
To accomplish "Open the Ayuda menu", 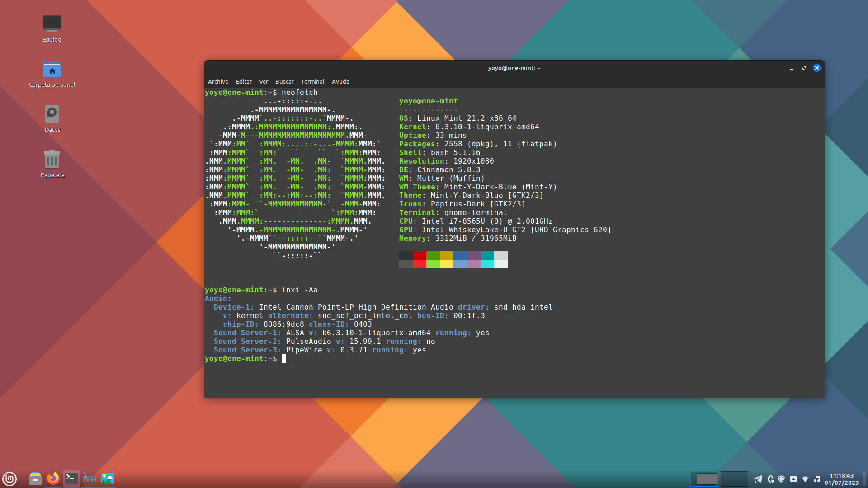I will click(340, 82).
